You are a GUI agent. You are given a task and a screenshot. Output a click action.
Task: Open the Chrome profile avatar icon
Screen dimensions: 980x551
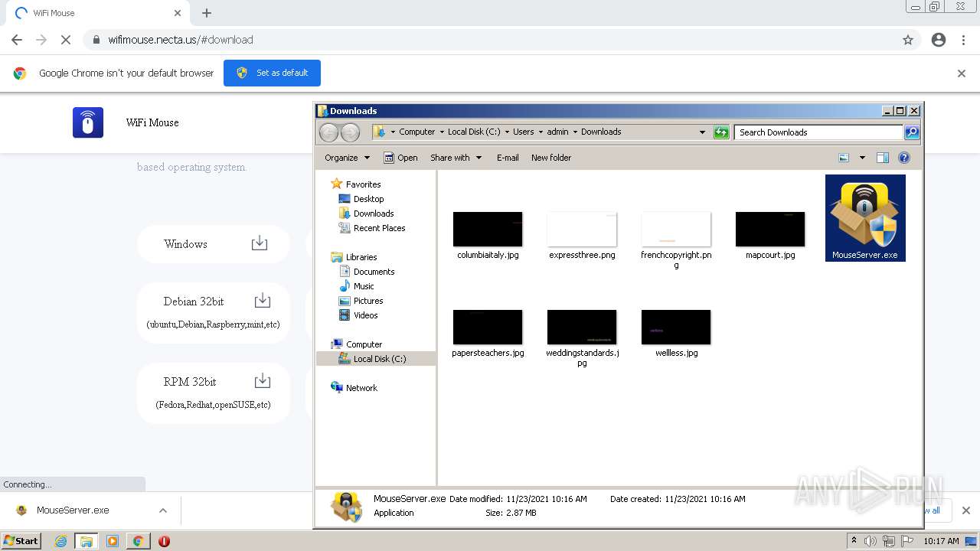coord(939,40)
